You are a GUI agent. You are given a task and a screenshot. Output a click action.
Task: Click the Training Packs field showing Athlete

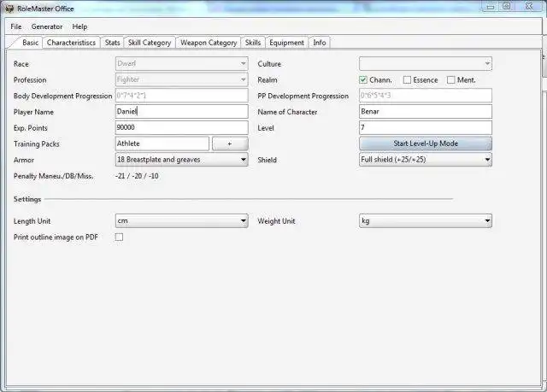pos(162,143)
